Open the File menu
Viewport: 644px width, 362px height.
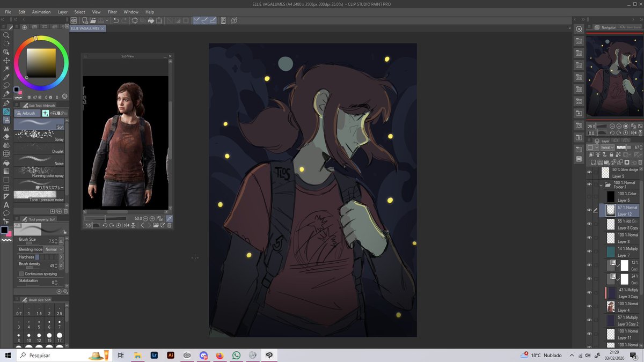8,12
